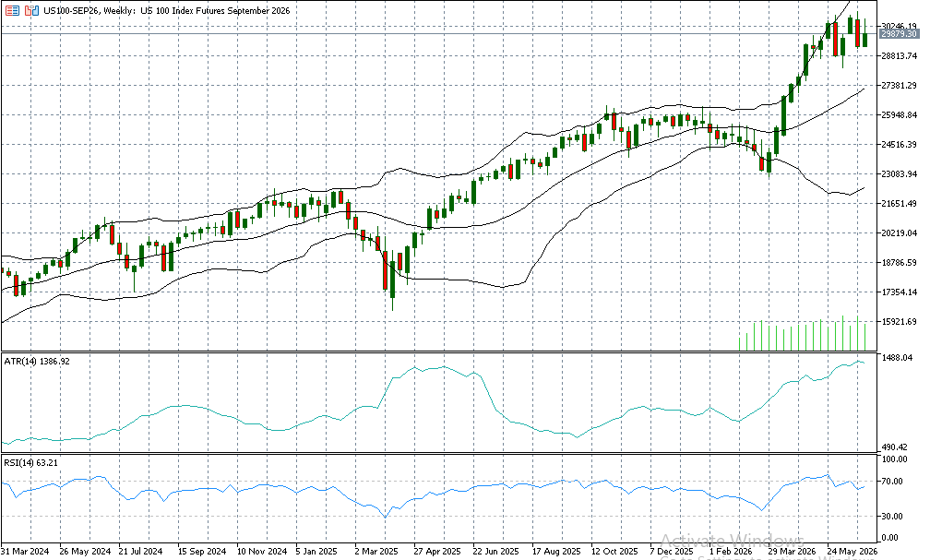Click the RSI scale level 0.00
The width and height of the screenshot is (930, 560).
coord(890,538)
